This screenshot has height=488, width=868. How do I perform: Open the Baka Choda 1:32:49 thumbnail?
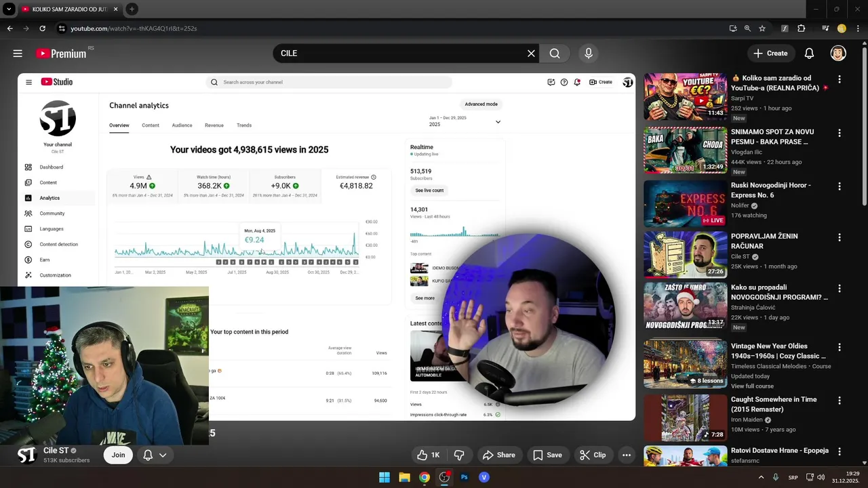(x=685, y=150)
